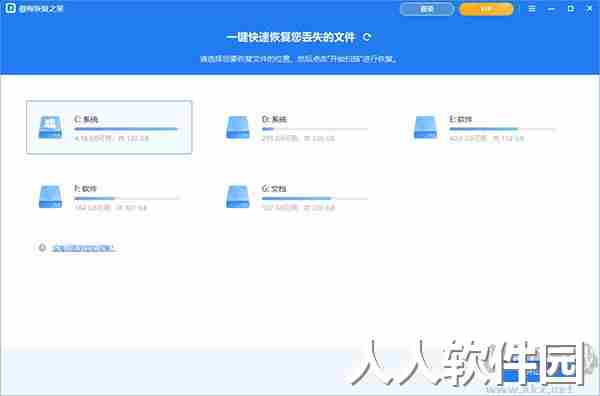Screen dimensions: 600x396
Task: Click the F: drive name label
Action: 86,189
